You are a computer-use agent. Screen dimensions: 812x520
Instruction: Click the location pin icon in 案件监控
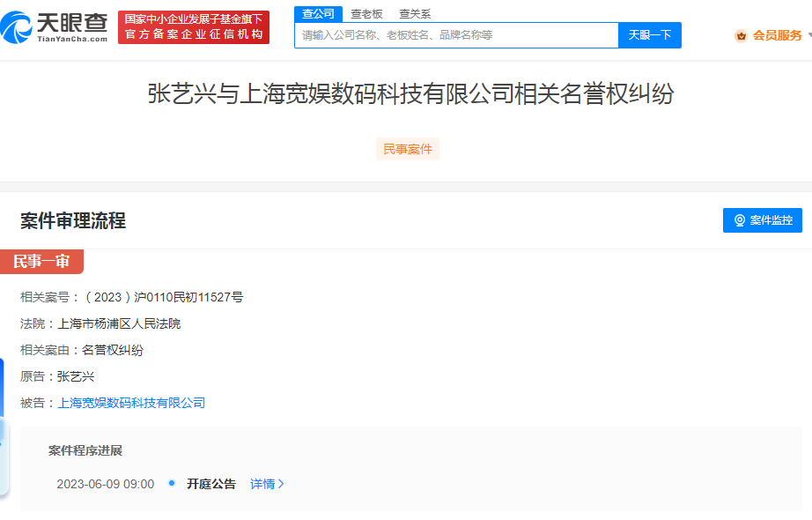click(x=740, y=220)
